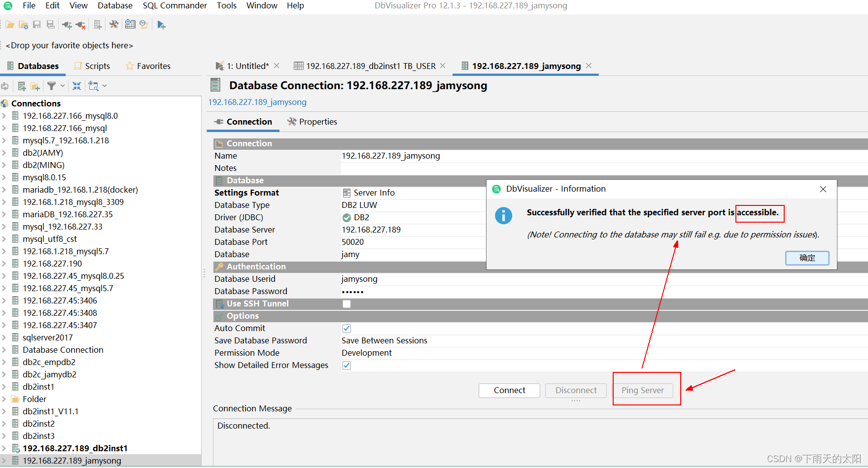Viewport: 868px width, 468px height.
Task: Create a new SQL Commander tab icon
Action: pos(161,25)
